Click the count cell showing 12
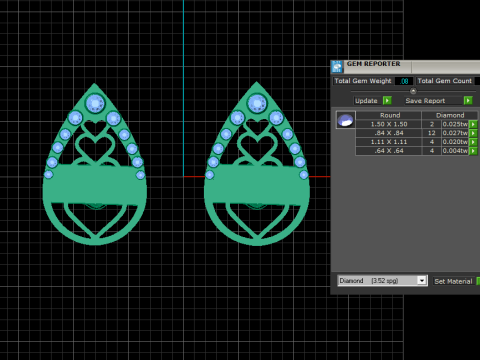 coord(432,133)
